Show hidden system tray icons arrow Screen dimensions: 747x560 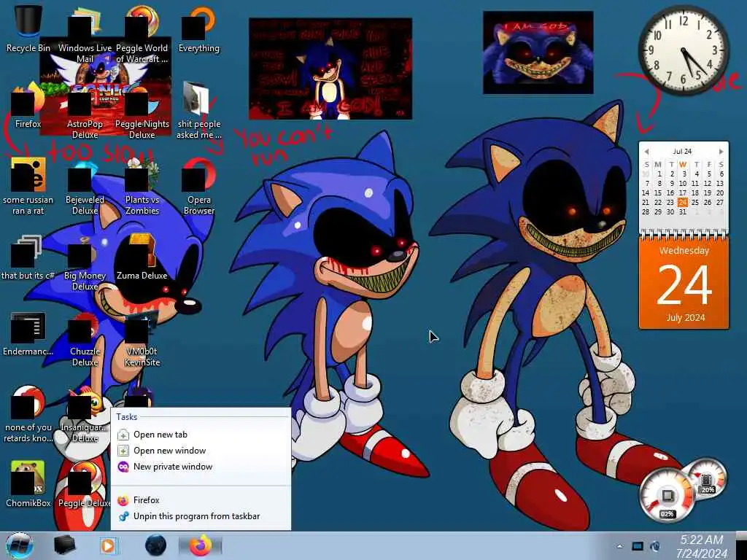(619, 547)
